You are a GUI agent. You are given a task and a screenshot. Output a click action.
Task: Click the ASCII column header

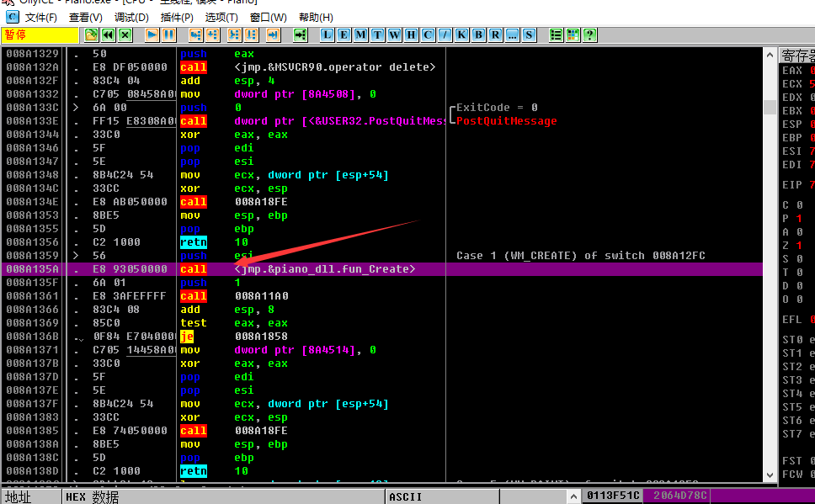pos(443,496)
